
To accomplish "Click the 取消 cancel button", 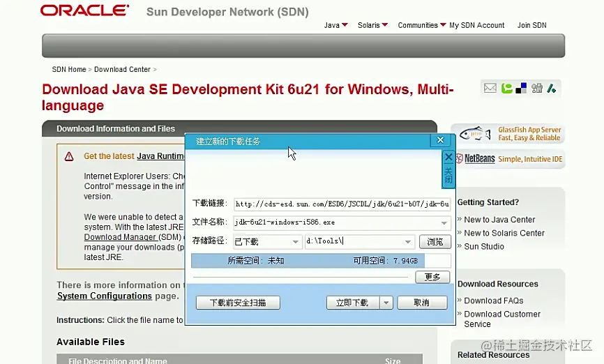I will click(422, 303).
